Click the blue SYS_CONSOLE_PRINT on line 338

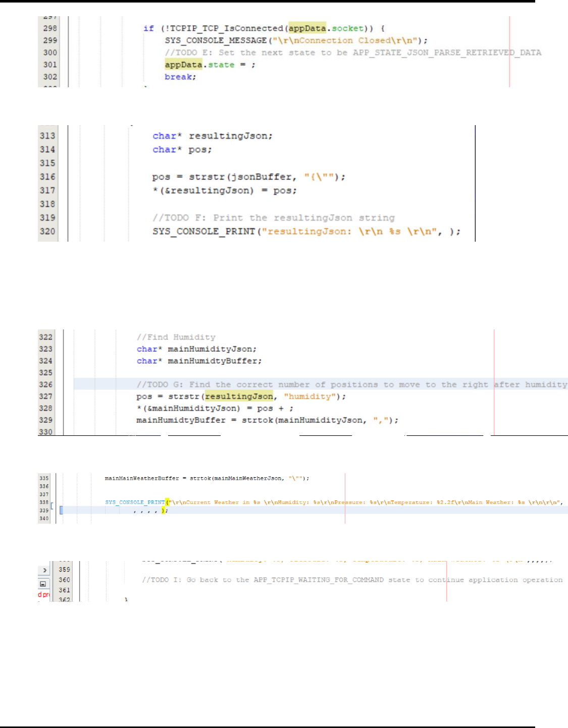[135, 502]
